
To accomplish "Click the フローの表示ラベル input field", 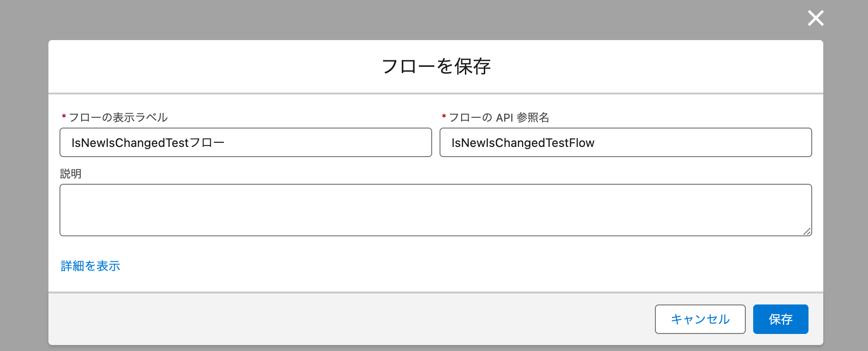I will [x=246, y=142].
